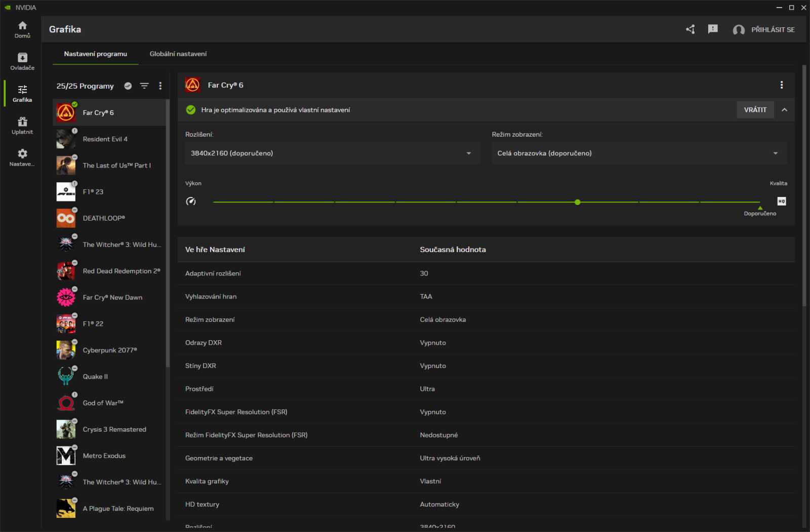The width and height of the screenshot is (810, 532).
Task: Click the Odrazy DXR setting row
Action: [486, 343]
